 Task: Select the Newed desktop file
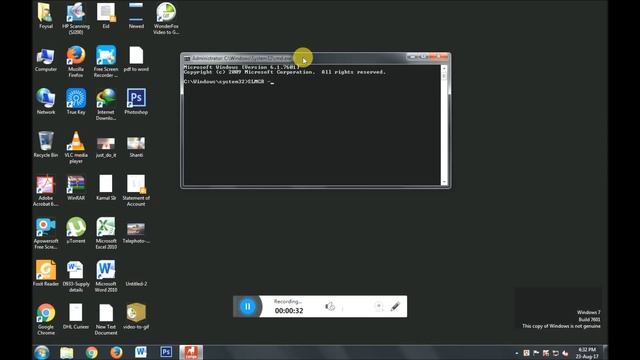136,15
